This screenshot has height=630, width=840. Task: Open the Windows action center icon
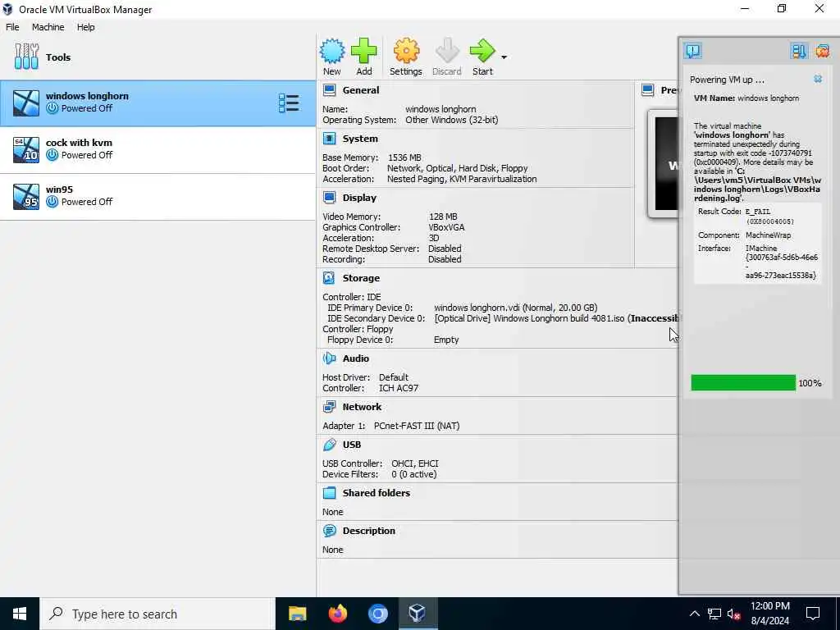tap(813, 614)
